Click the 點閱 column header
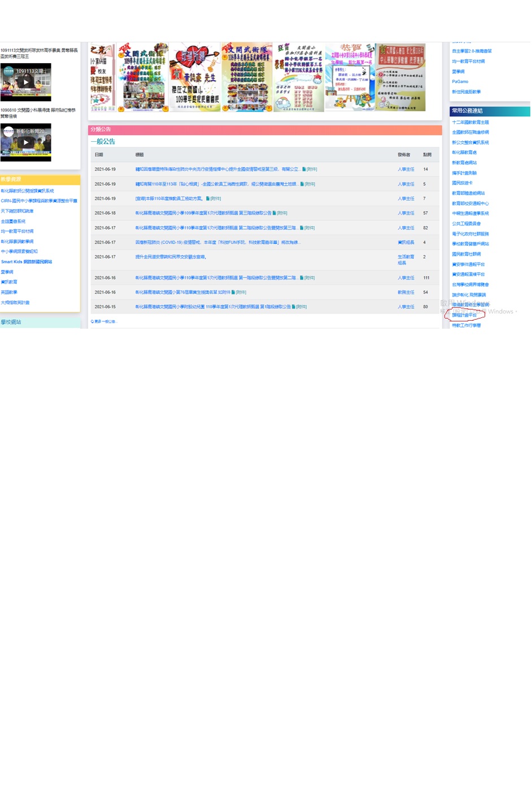Image resolution: width=532 pixels, height=793 pixels. [428, 155]
